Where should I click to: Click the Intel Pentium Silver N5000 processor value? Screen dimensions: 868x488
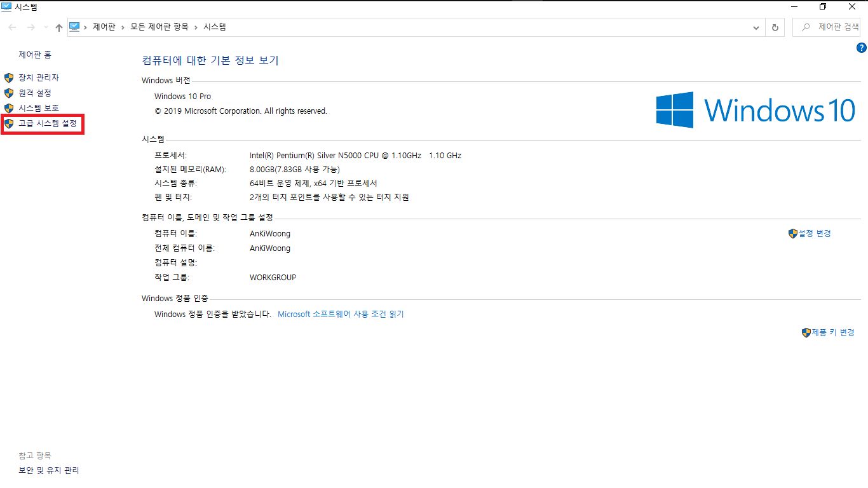tap(356, 156)
